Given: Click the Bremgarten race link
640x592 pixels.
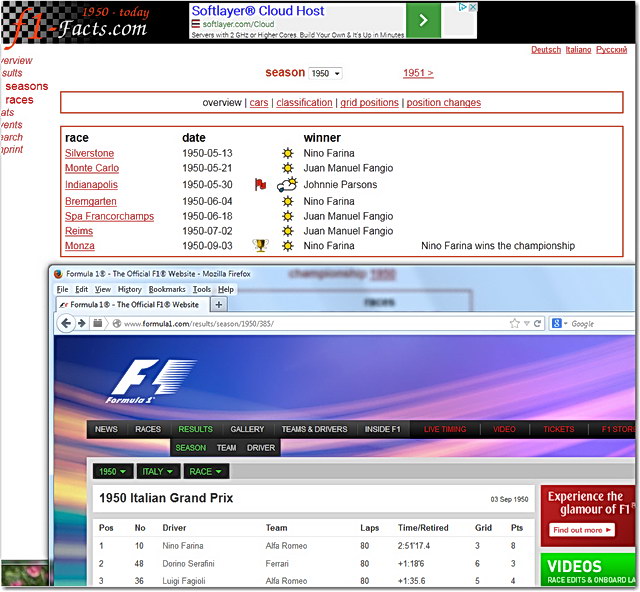Looking at the screenshot, I should (91, 201).
